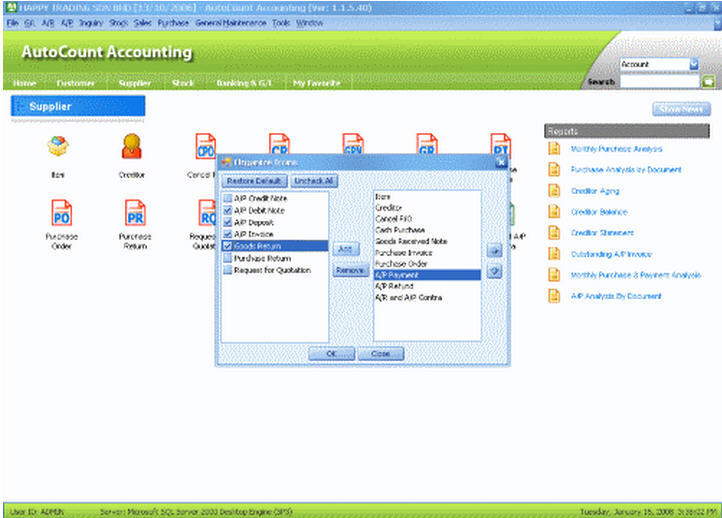Image resolution: width=722 pixels, height=518 pixels.
Task: Uncheck the Goods Return checkbox
Action: [x=227, y=246]
